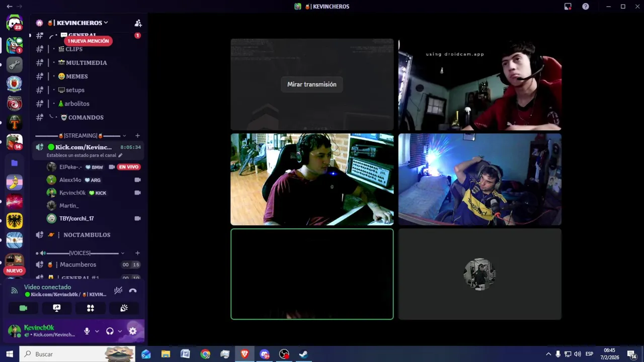Add a channel to VOICES category
Image resolution: width=644 pixels, height=362 pixels.
pos(138,253)
